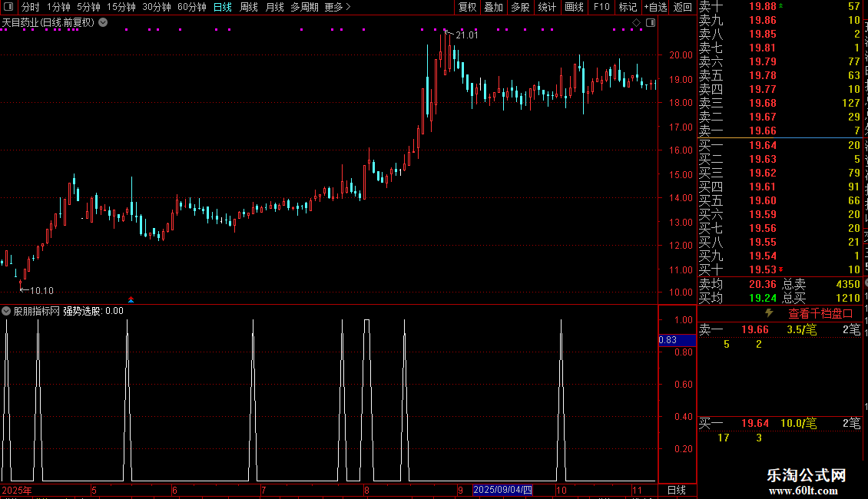
Task: Switch to 15分钟 chart period
Action: [x=121, y=7]
